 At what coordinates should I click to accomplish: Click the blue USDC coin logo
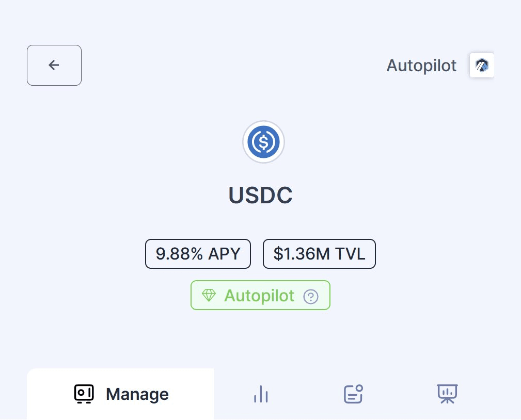(x=263, y=142)
